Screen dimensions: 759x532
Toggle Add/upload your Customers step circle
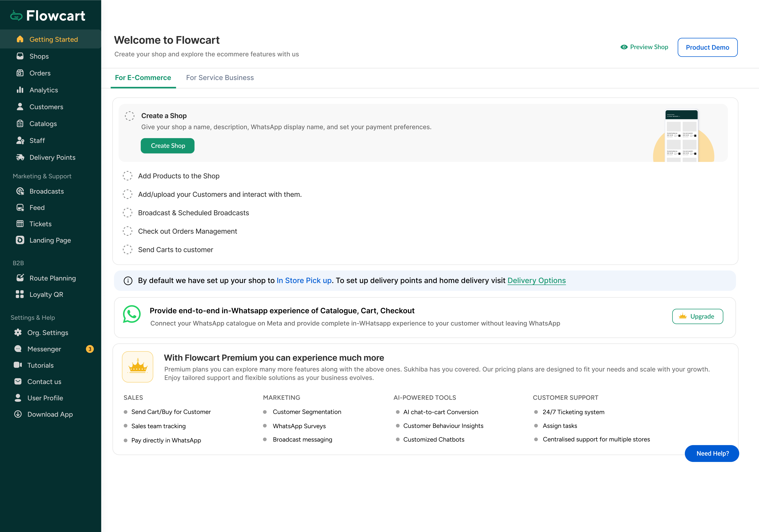click(x=128, y=194)
